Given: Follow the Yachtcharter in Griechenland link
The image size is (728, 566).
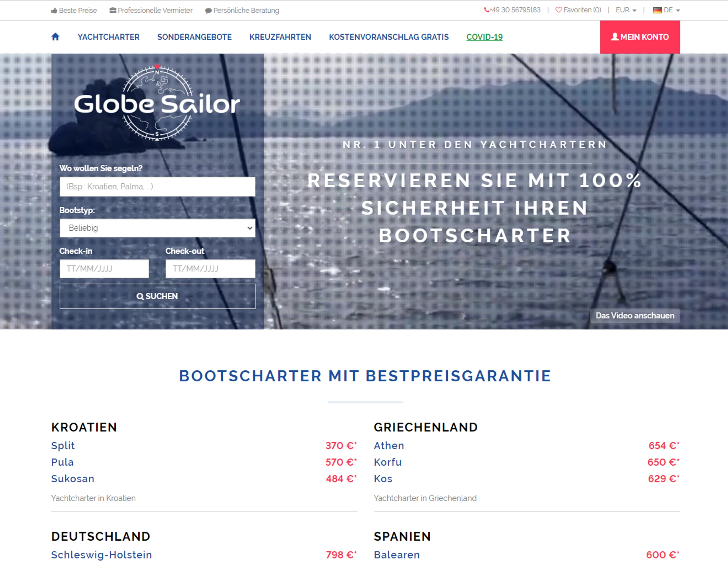Looking at the screenshot, I should coord(425,498).
